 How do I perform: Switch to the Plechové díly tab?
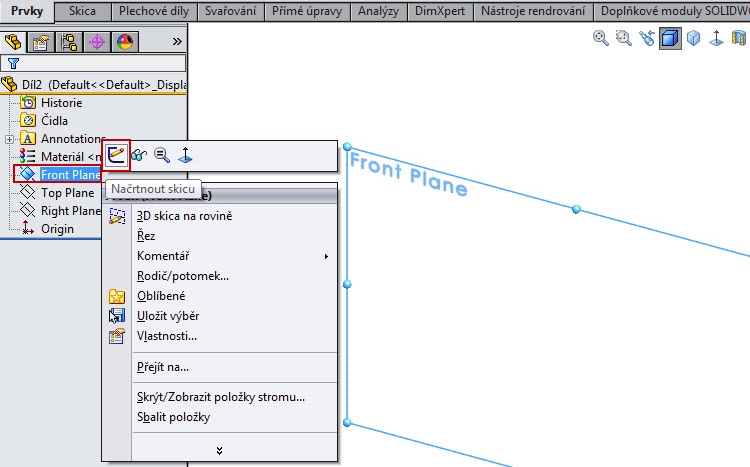click(x=154, y=11)
